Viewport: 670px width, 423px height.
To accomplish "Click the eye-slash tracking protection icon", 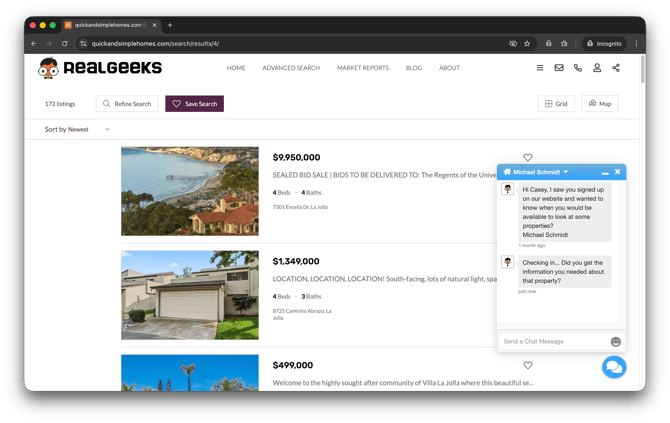I will (x=513, y=44).
